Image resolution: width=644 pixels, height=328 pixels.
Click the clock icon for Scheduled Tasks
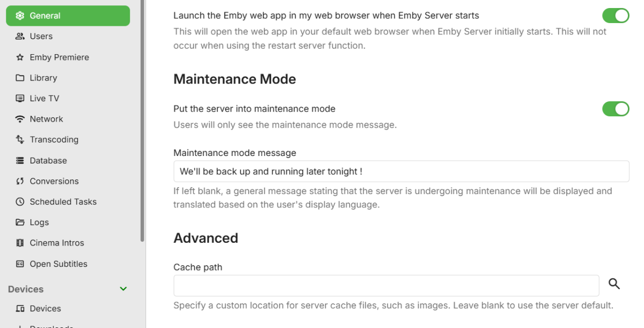point(20,202)
